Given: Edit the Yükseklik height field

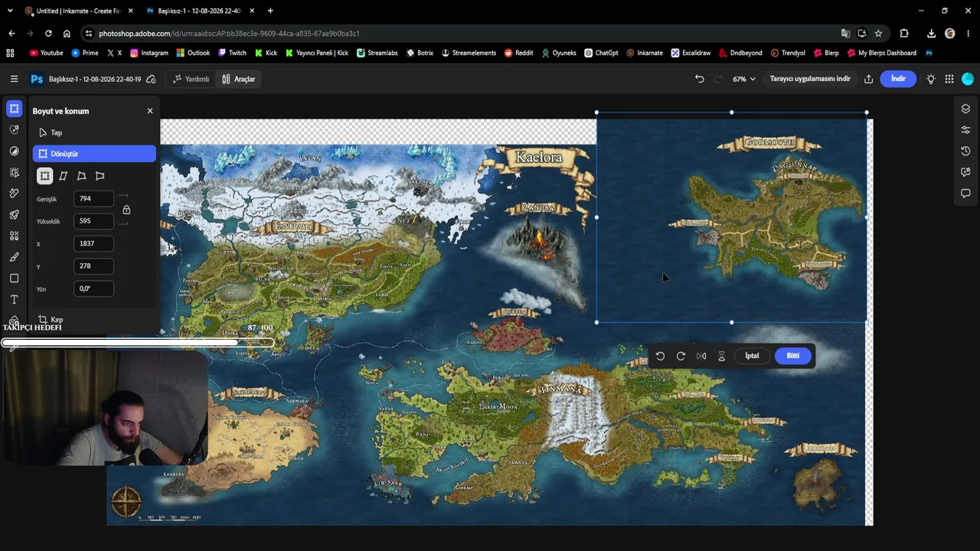Looking at the screenshot, I should (93, 221).
